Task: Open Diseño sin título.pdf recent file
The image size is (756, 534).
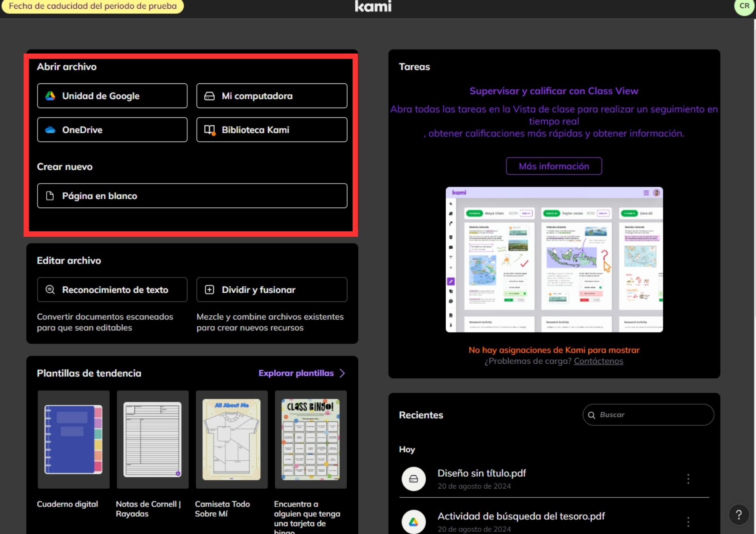Action: pyautogui.click(x=482, y=473)
